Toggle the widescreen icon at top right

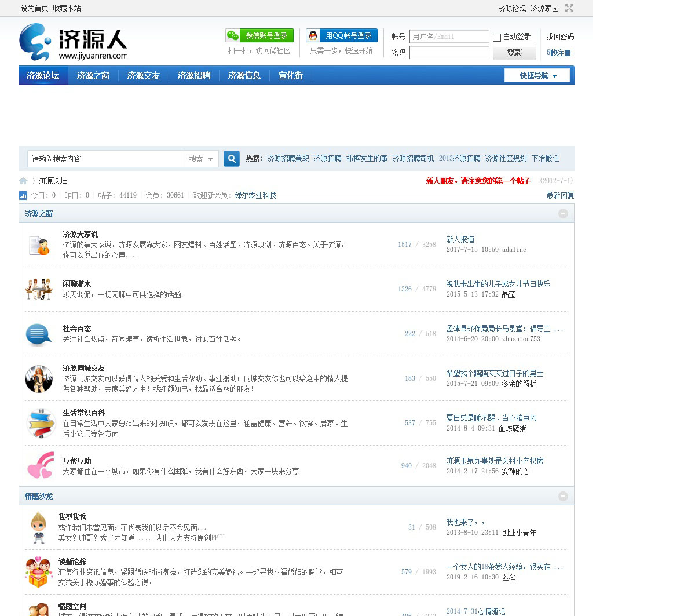(x=569, y=8)
